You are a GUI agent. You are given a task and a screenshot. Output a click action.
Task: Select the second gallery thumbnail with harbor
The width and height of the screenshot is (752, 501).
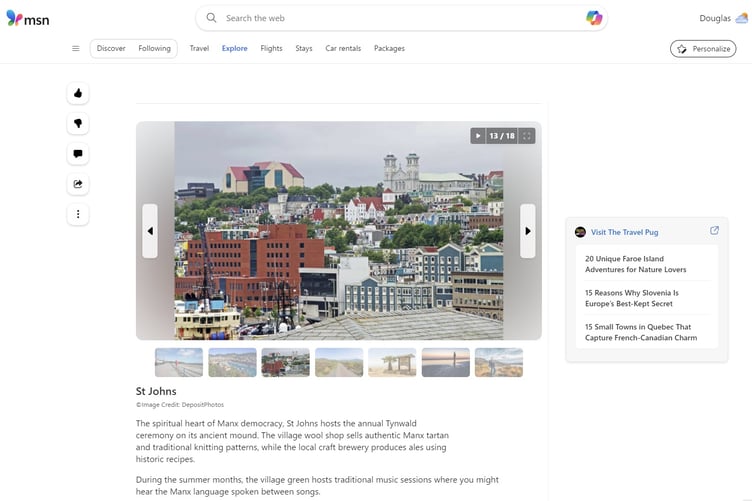tap(233, 362)
